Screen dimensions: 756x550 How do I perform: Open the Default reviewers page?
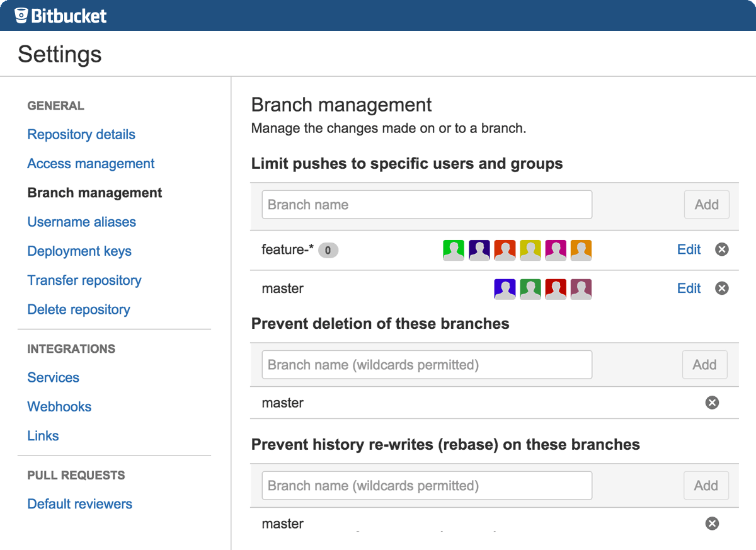coord(79,503)
